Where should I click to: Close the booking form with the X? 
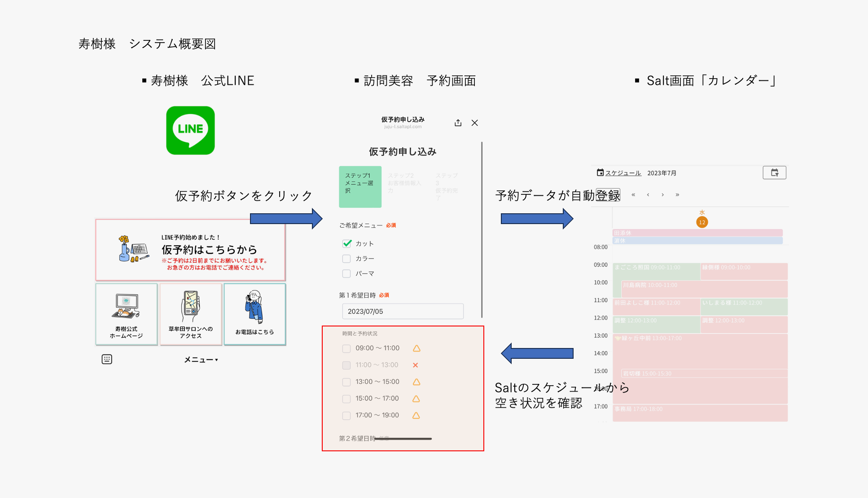coord(475,123)
